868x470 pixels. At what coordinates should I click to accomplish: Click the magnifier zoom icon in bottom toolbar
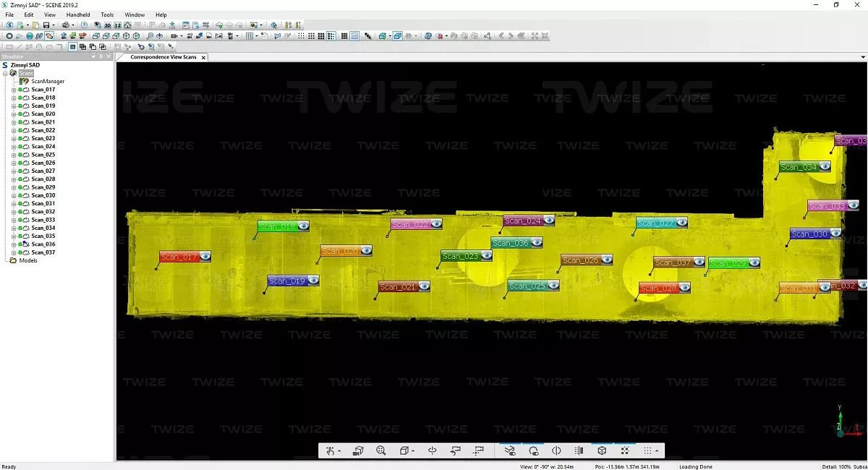pos(381,451)
